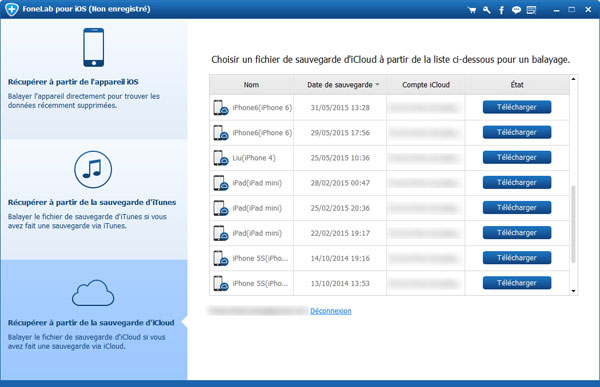Click device icon of 22/02/2015 iPad backup
Viewport: 600px width, 387px height.
(221, 233)
